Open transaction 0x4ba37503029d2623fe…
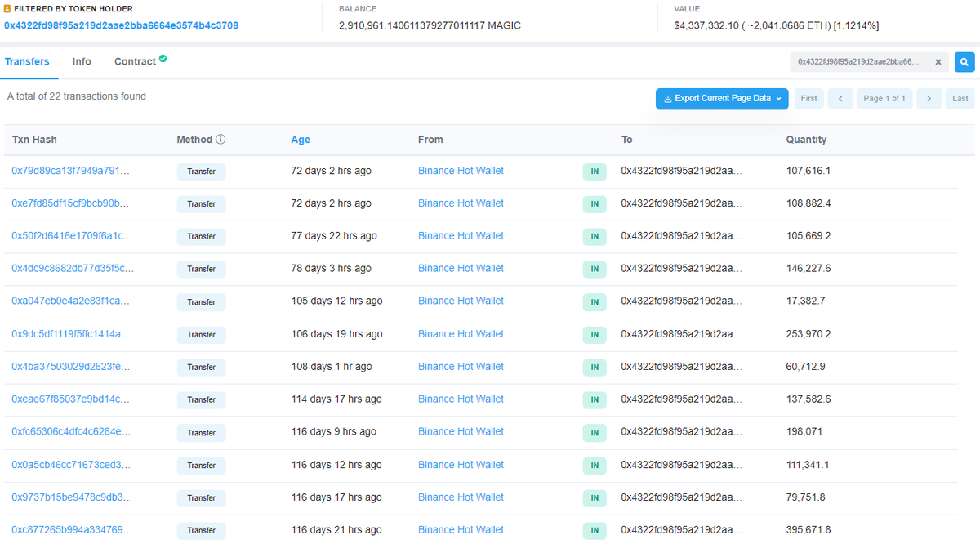This screenshot has height=544, width=980. (x=70, y=367)
